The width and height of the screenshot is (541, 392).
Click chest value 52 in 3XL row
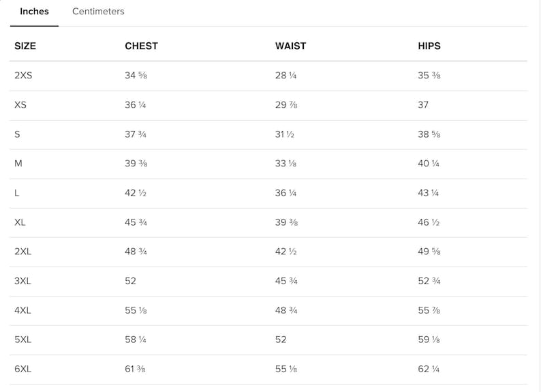pyautogui.click(x=130, y=281)
